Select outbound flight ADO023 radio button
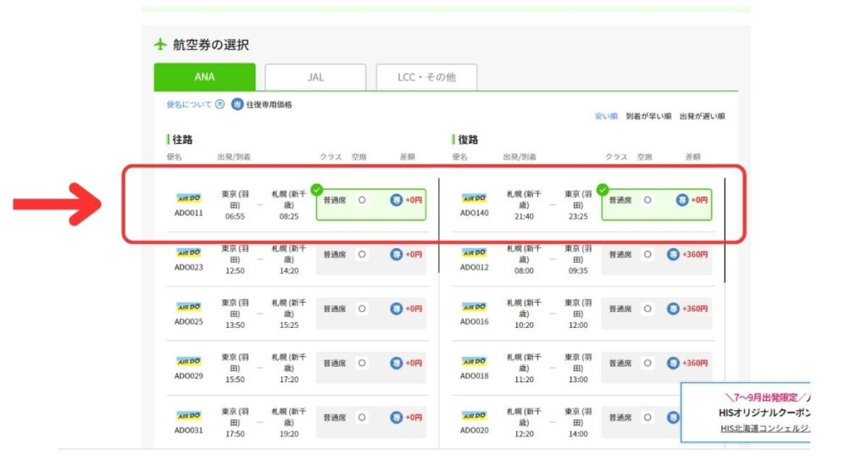868x456 pixels. pyautogui.click(x=361, y=254)
